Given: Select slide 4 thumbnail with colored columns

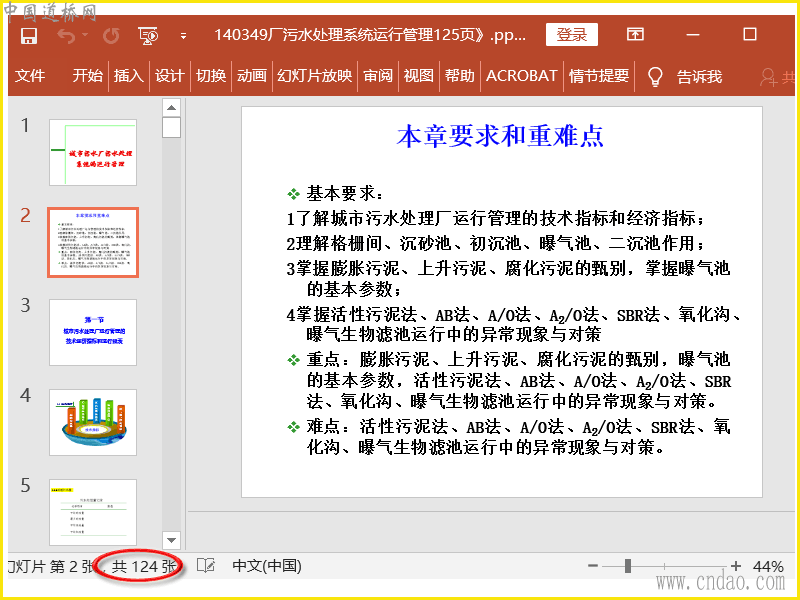Looking at the screenshot, I should [x=93, y=422].
